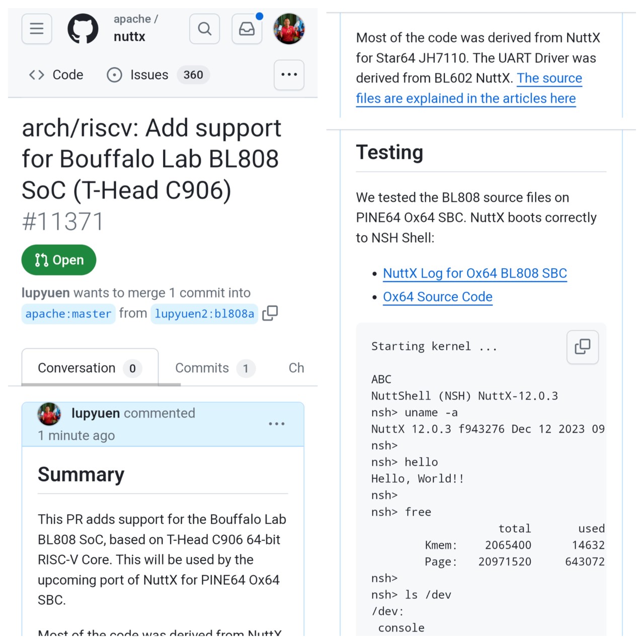Click the lupyuen2:bl808a head branch label
This screenshot has width=644, height=644.
coord(204,314)
